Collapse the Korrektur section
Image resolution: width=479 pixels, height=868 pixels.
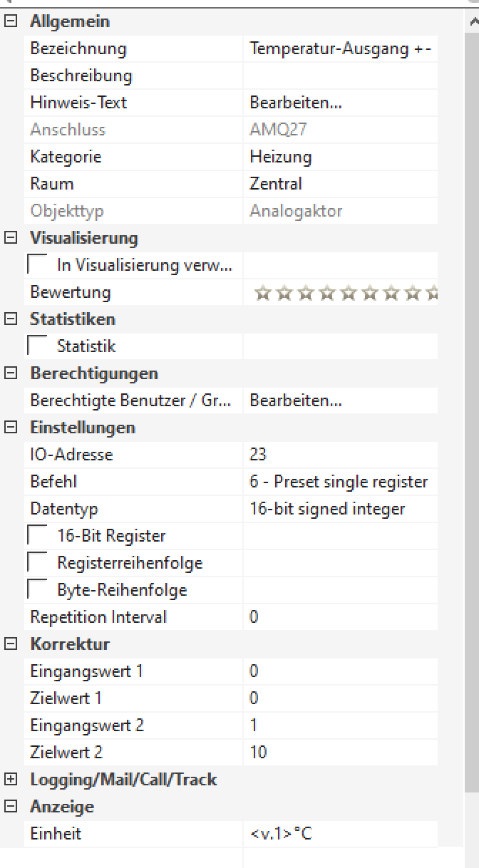click(x=10, y=644)
